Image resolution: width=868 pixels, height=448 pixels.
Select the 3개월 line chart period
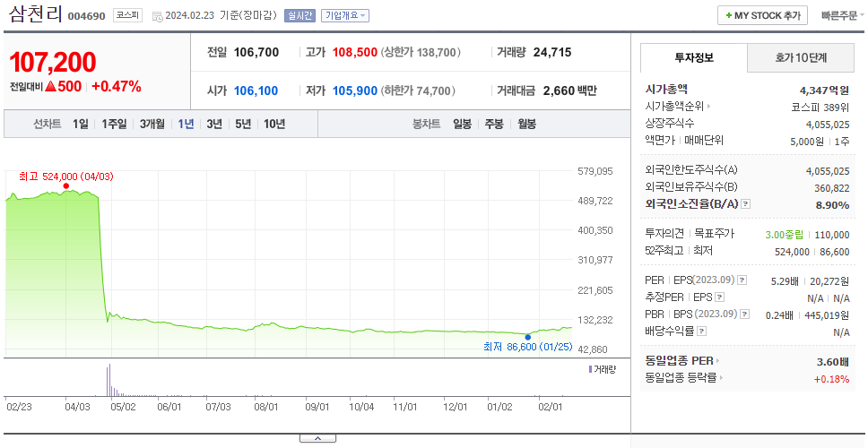coord(152,124)
